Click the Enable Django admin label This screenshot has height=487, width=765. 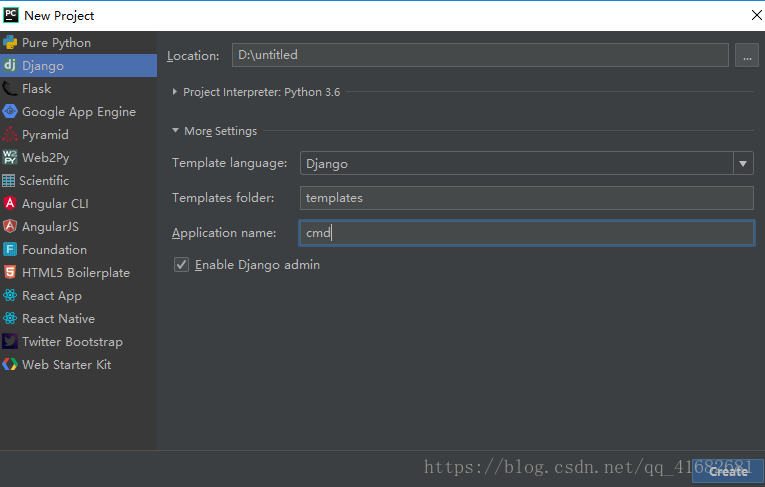click(257, 265)
